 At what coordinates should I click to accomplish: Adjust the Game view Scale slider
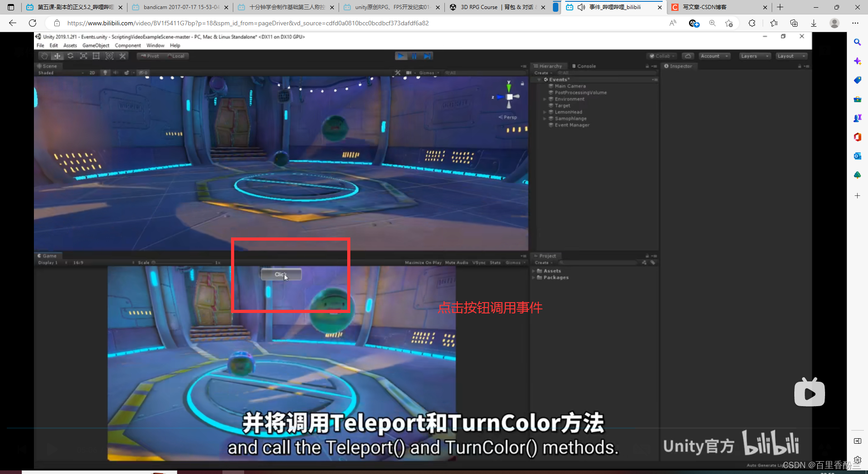point(183,263)
